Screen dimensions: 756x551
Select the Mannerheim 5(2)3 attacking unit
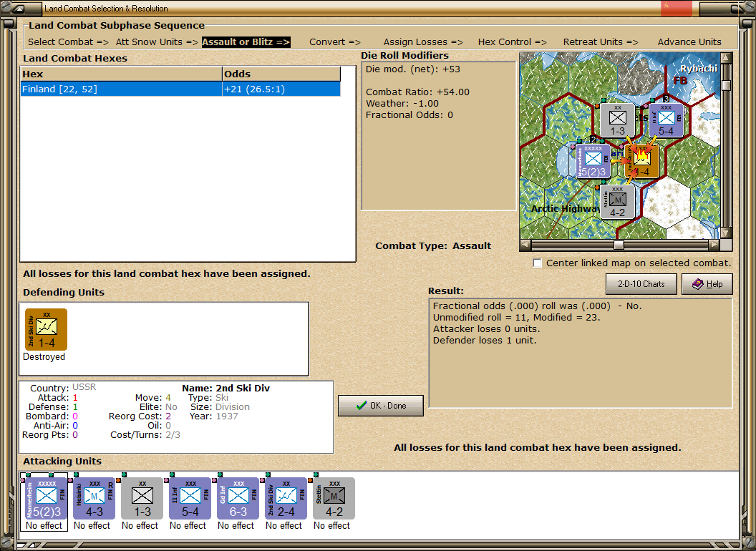47,498
